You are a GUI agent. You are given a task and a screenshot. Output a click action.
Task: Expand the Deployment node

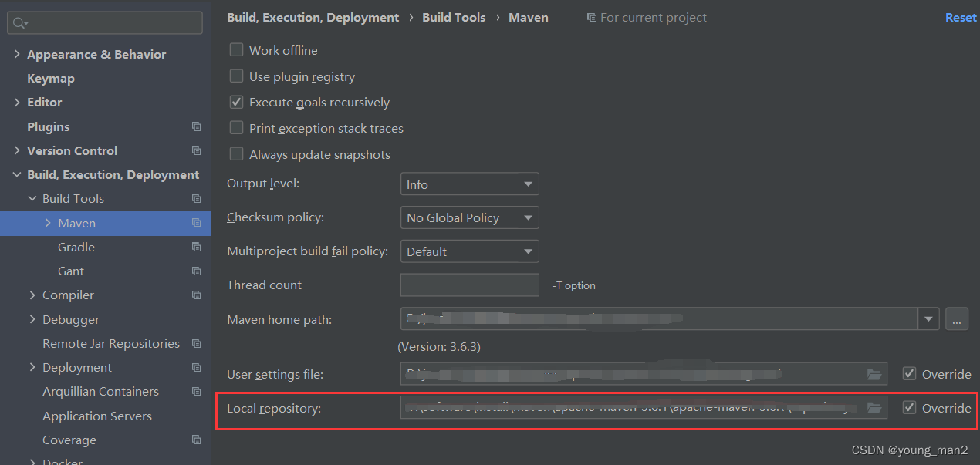32,367
